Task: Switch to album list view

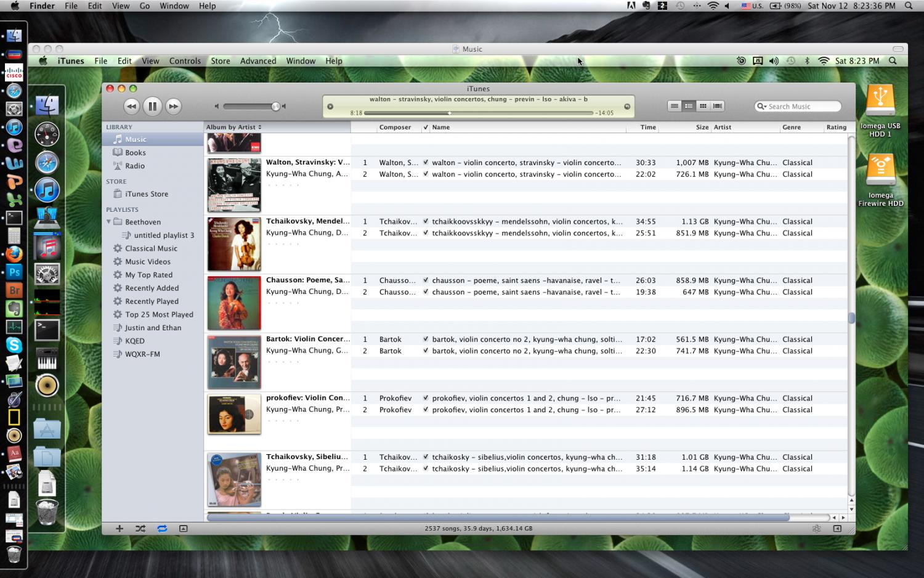Action: coord(689,106)
